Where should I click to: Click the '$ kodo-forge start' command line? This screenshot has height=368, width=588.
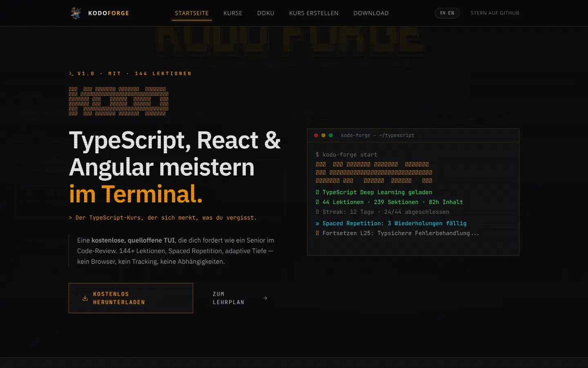[346, 155]
